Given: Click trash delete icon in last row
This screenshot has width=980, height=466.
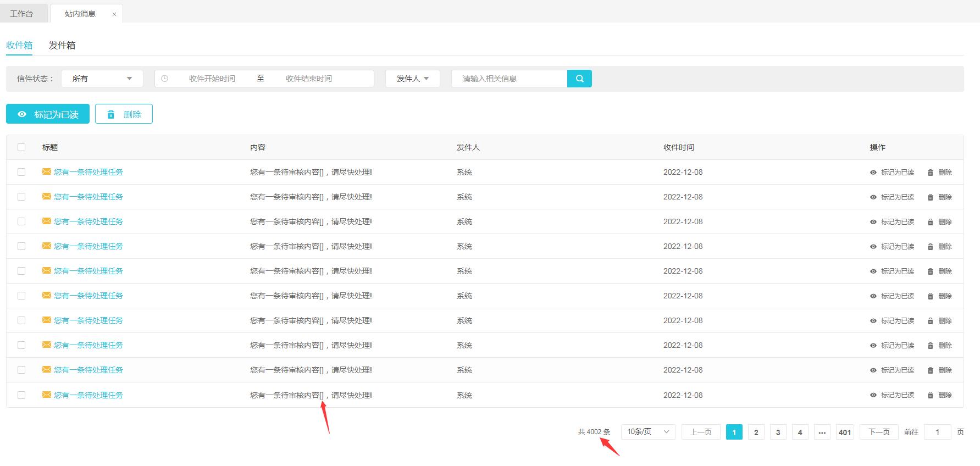Looking at the screenshot, I should pos(930,395).
